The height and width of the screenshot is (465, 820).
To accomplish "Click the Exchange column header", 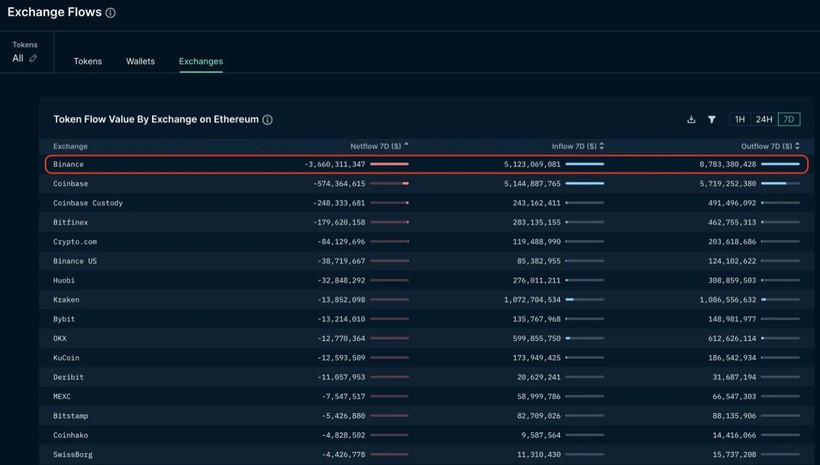I will 70,146.
